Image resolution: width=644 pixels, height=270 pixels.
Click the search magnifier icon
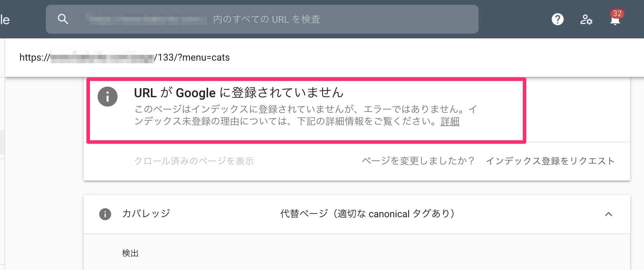pyautogui.click(x=63, y=19)
